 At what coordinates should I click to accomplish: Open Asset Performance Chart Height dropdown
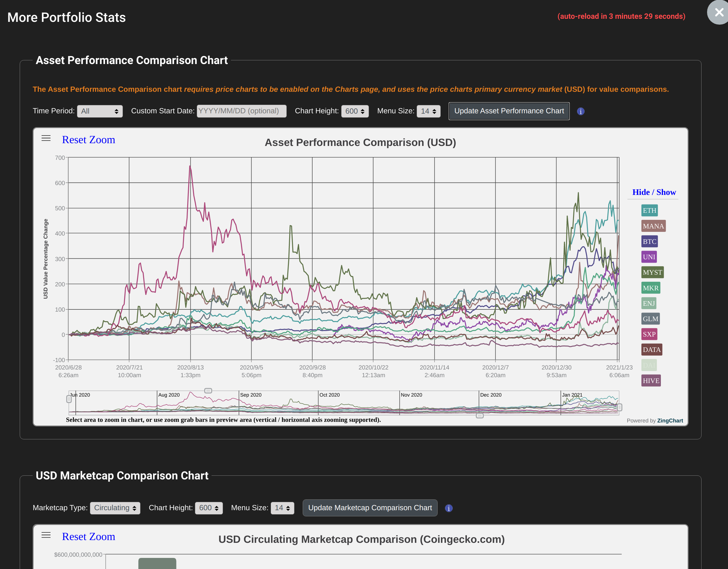coord(355,111)
